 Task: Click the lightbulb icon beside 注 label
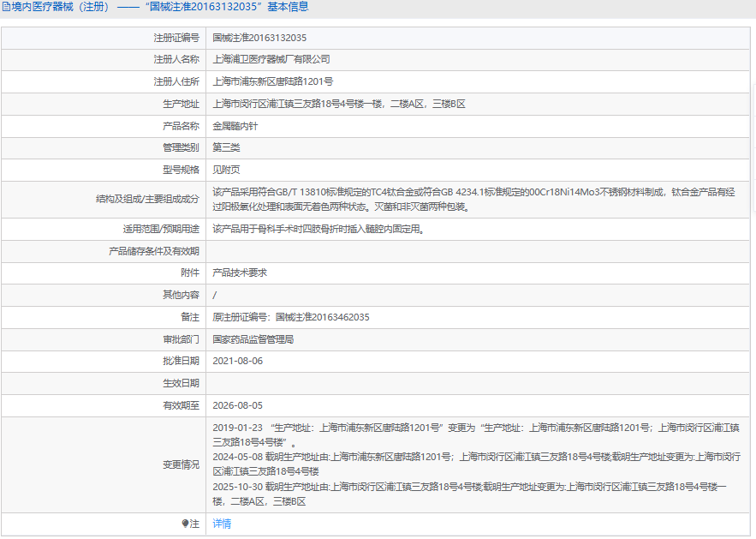coord(185,524)
